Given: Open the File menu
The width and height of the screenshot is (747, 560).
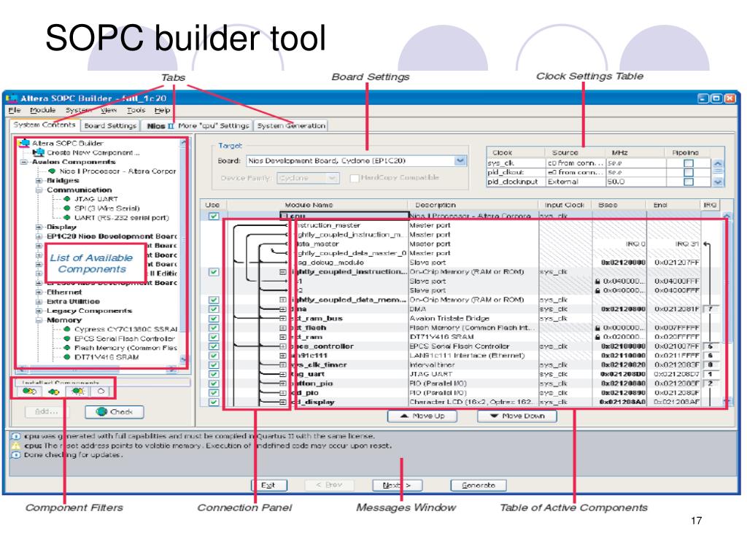Looking at the screenshot, I should [15, 110].
